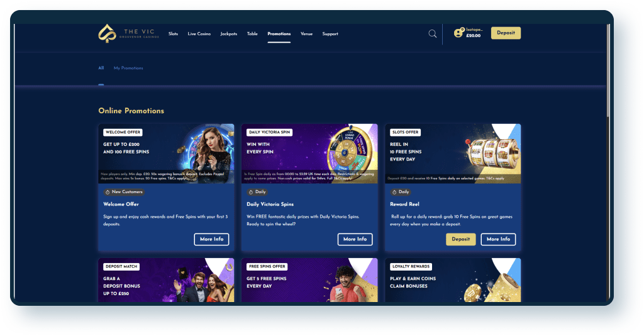Click the LOYALTY REWARDS label badge

coord(411,267)
